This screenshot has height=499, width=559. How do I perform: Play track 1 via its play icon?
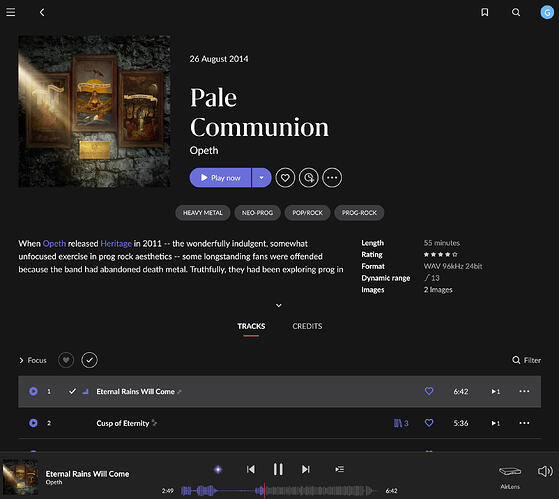click(33, 391)
